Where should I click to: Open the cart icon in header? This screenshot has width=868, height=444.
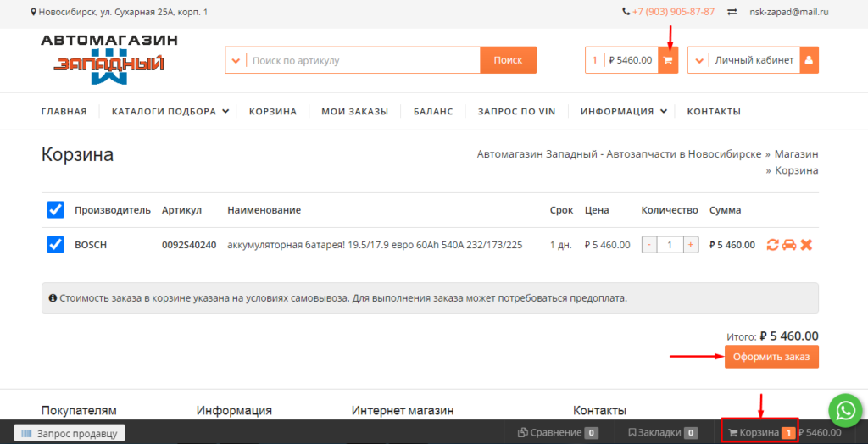pyautogui.click(x=668, y=60)
